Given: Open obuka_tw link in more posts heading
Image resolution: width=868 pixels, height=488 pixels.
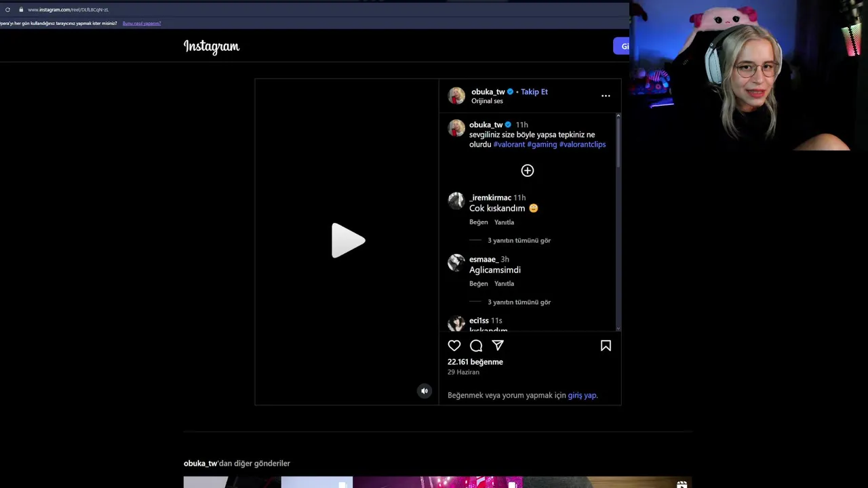Looking at the screenshot, I should 201,464.
